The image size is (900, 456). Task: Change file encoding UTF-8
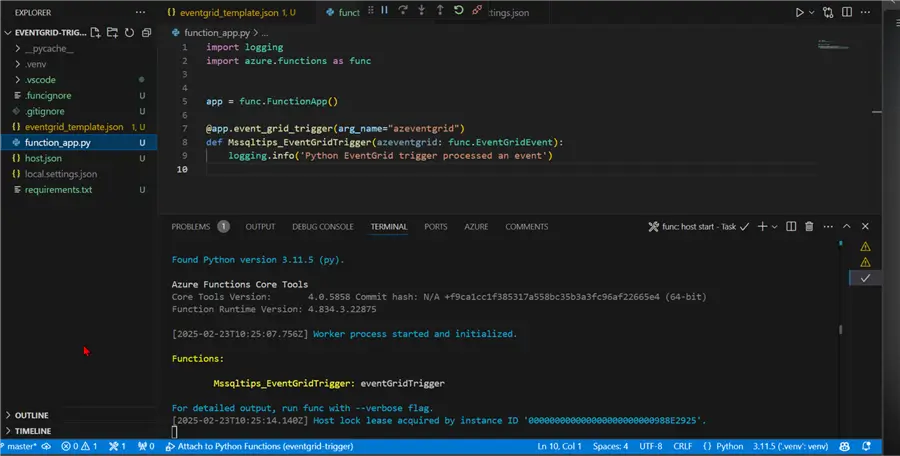pos(651,446)
